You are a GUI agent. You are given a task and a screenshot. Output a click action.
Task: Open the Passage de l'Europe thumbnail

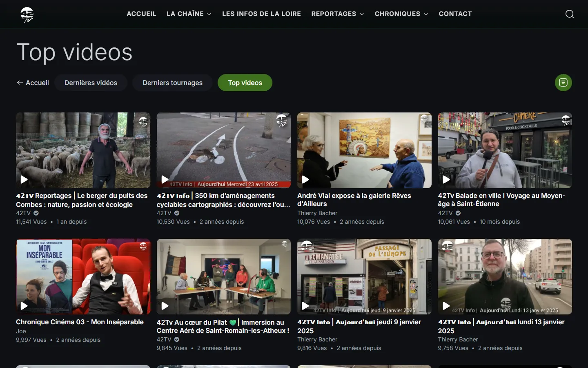(x=364, y=276)
